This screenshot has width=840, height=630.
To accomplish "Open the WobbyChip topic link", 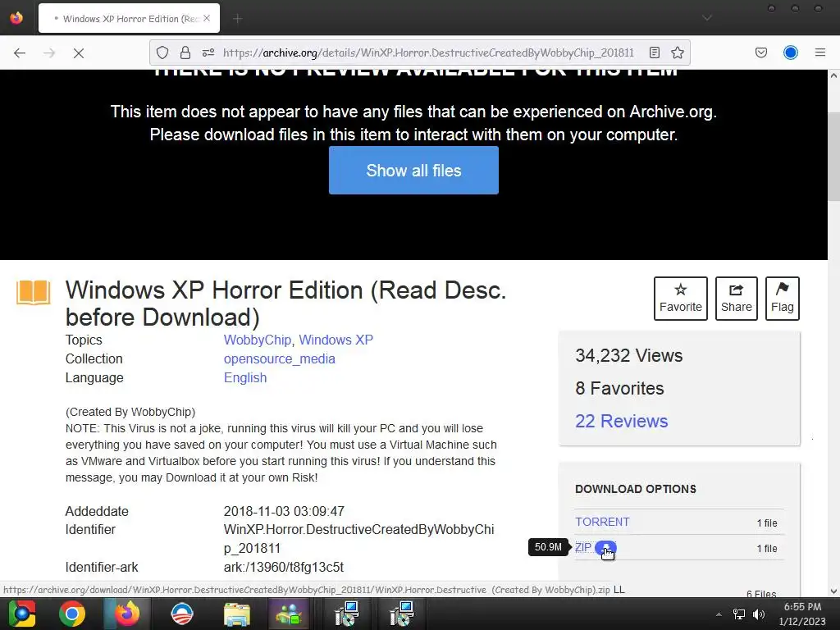I will click(x=257, y=340).
